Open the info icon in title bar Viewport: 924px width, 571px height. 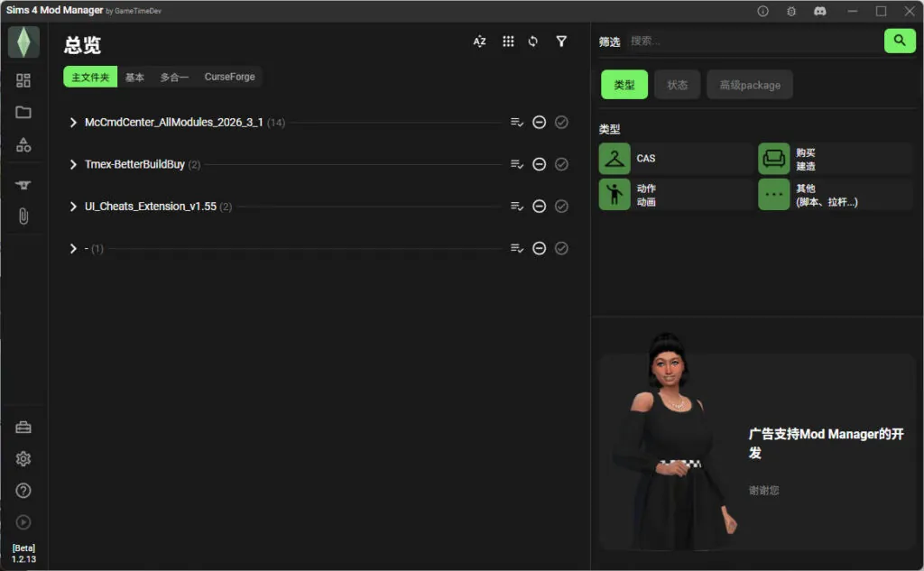(762, 11)
